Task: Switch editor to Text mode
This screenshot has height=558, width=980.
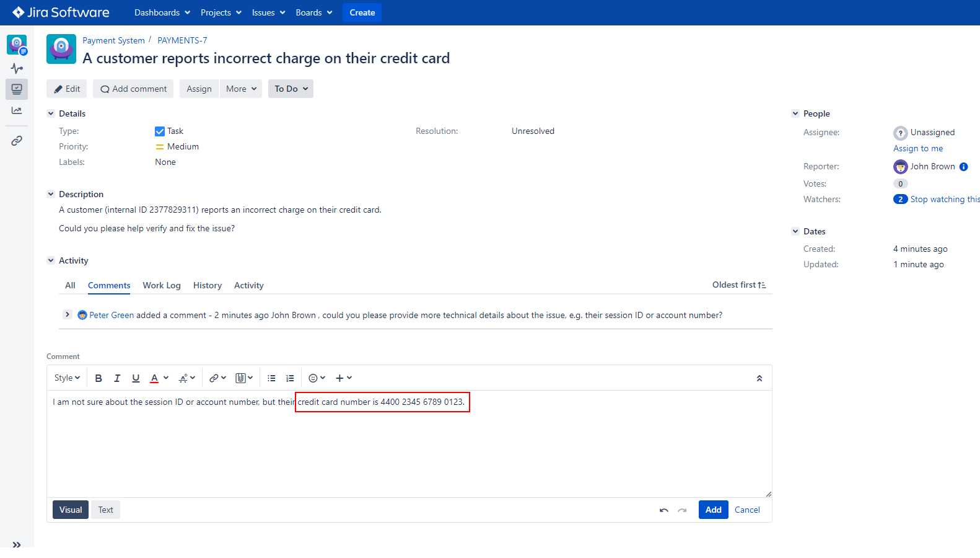Action: [106, 510]
